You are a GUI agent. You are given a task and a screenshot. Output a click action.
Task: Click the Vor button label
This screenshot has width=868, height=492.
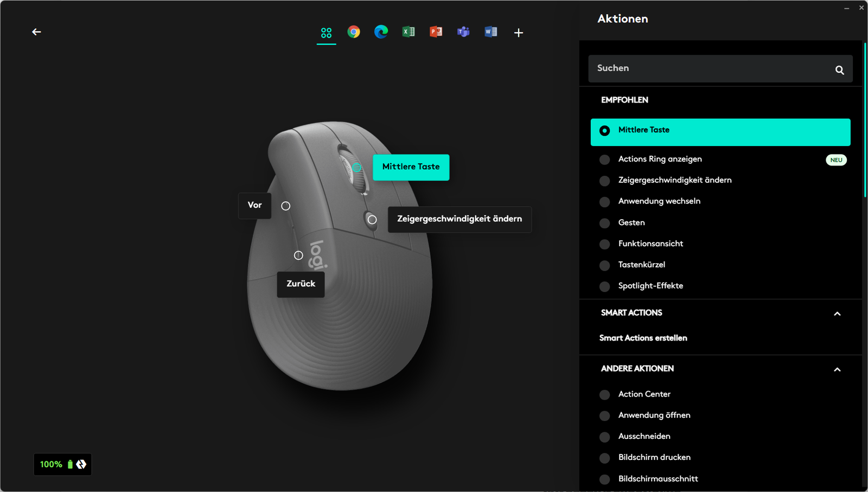(x=254, y=206)
